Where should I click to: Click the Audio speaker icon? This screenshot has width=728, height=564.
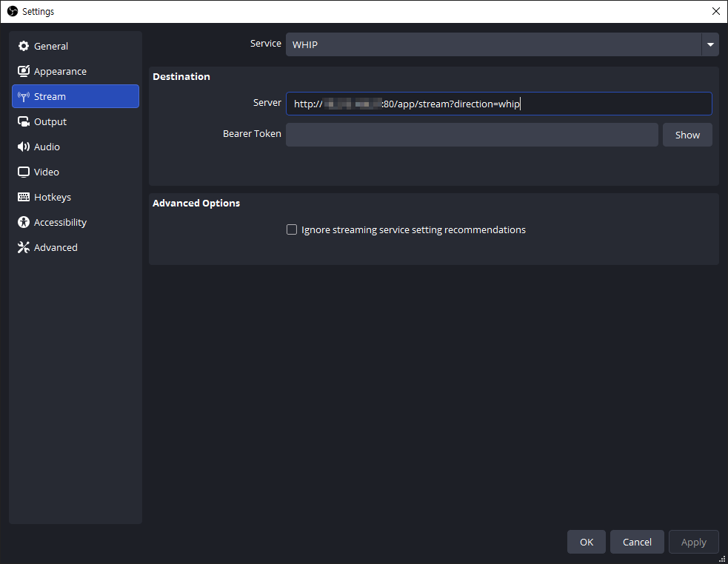click(23, 147)
